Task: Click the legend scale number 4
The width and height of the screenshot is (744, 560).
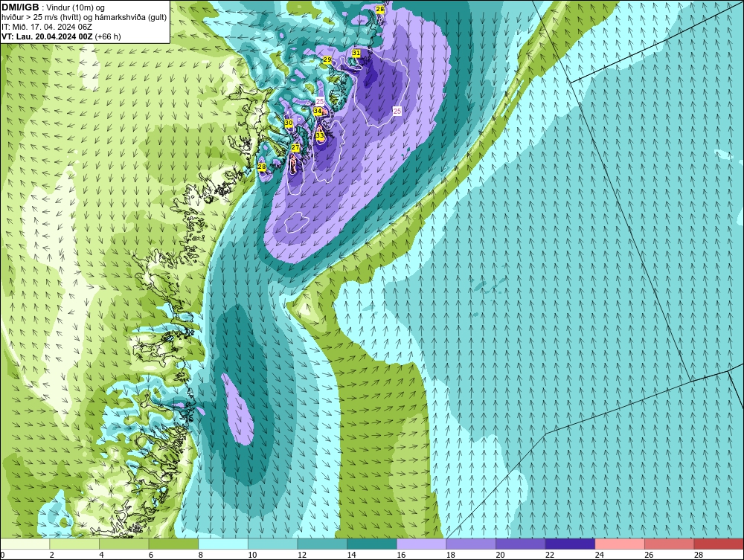Action: [x=101, y=555]
